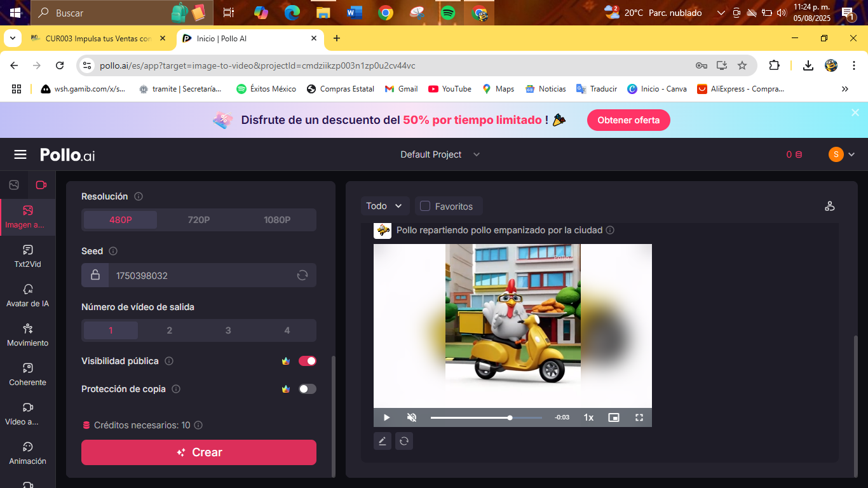Click the seed randomize refresh icon

click(x=302, y=275)
